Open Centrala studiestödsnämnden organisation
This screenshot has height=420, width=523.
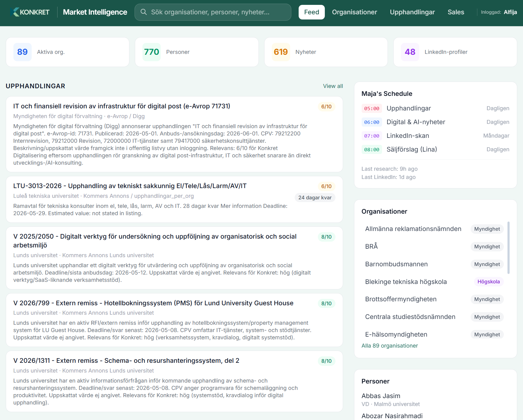410,317
